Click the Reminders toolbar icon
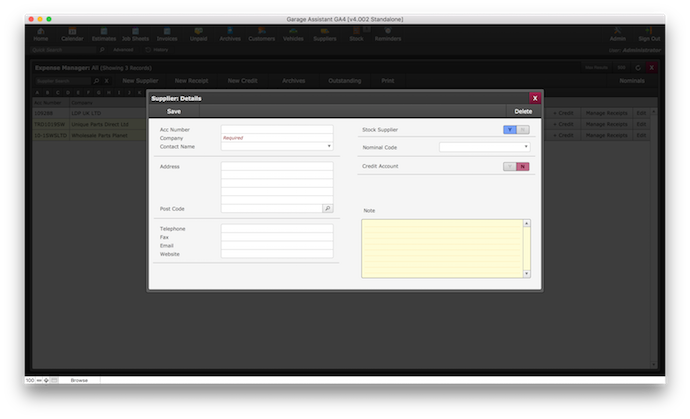690x419 pixels. pyautogui.click(x=388, y=34)
